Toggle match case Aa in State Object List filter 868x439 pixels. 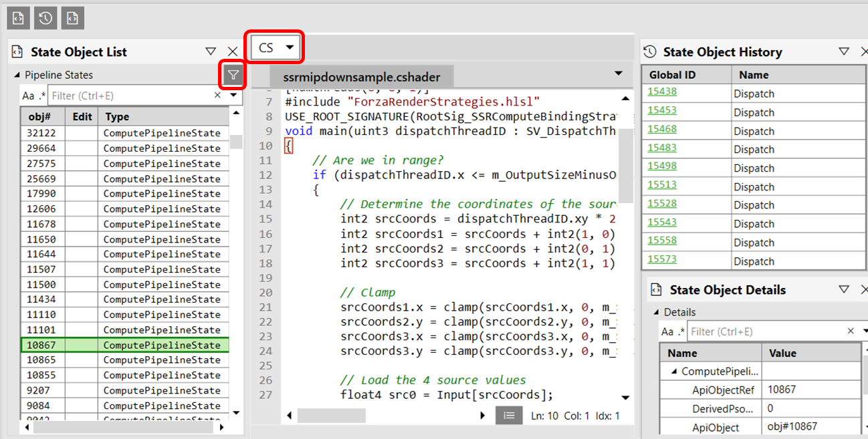pyautogui.click(x=28, y=96)
